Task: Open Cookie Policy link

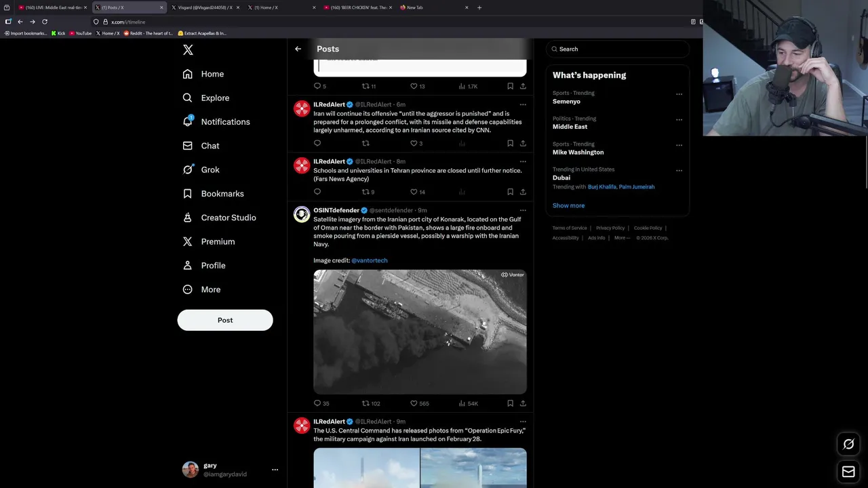Action: coord(648,228)
